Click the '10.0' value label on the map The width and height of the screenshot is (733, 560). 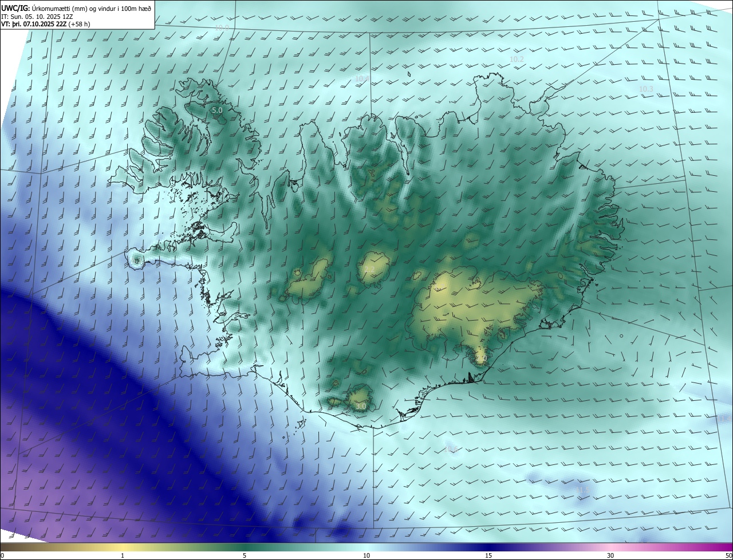222,27
